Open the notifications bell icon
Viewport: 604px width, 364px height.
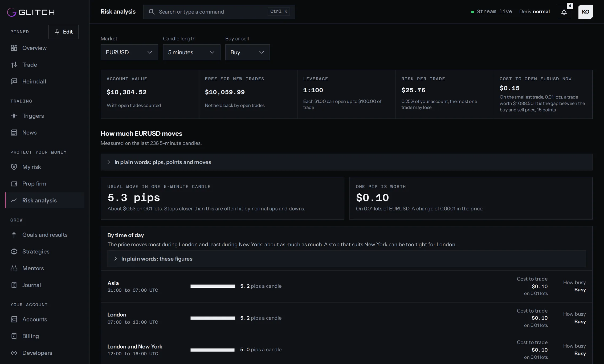click(564, 12)
